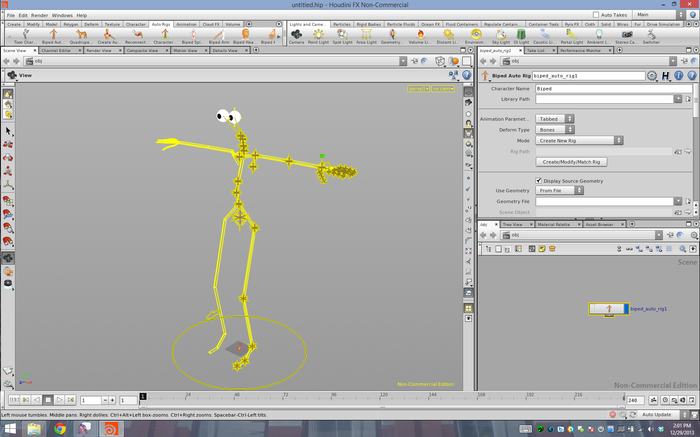Add an Environment Light from the shelf
The width and height of the screenshot is (700, 437).
(x=476, y=36)
